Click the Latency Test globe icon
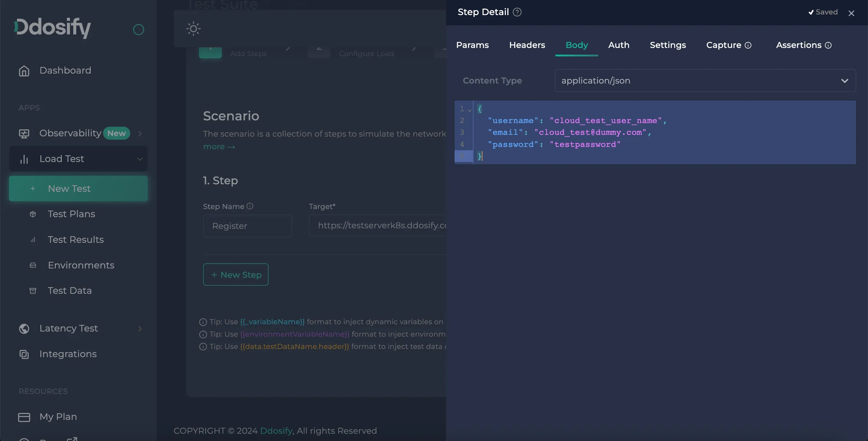Viewport: 868px width, 441px height. (x=24, y=329)
